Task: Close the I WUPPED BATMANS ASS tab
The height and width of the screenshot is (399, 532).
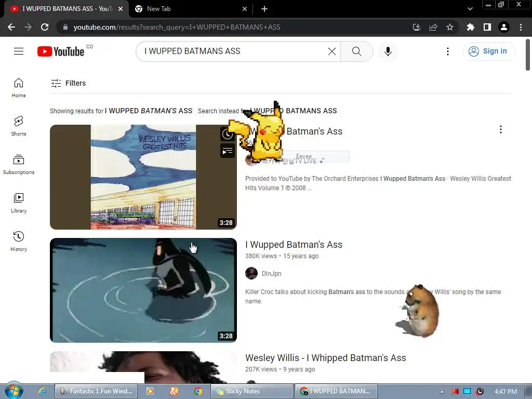Action: tap(121, 9)
